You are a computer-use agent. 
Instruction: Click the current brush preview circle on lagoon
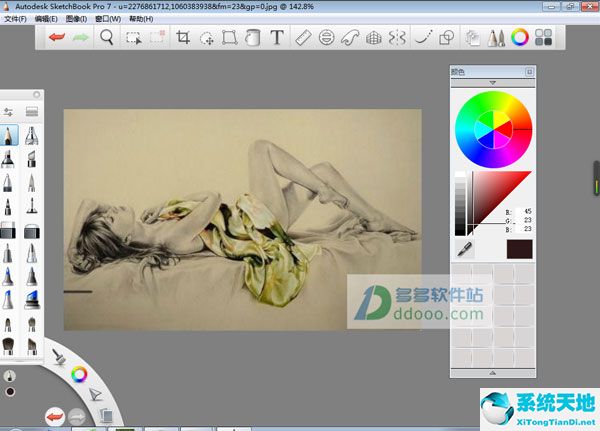tap(10, 375)
